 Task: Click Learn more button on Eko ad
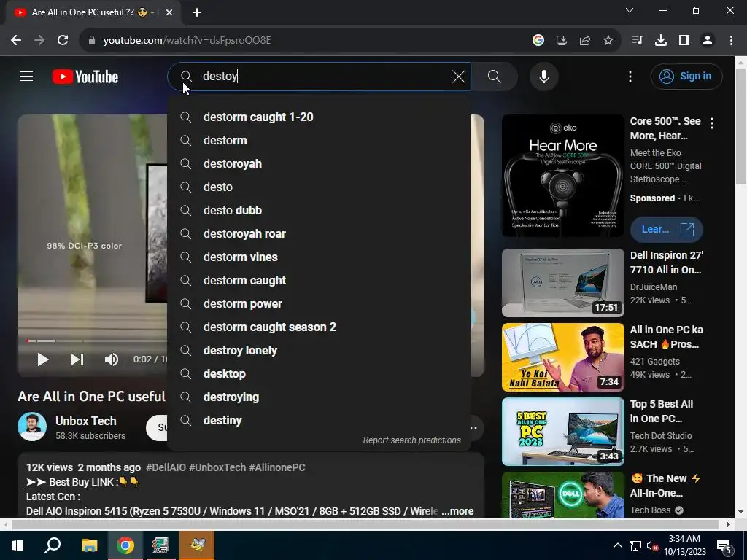tap(666, 230)
